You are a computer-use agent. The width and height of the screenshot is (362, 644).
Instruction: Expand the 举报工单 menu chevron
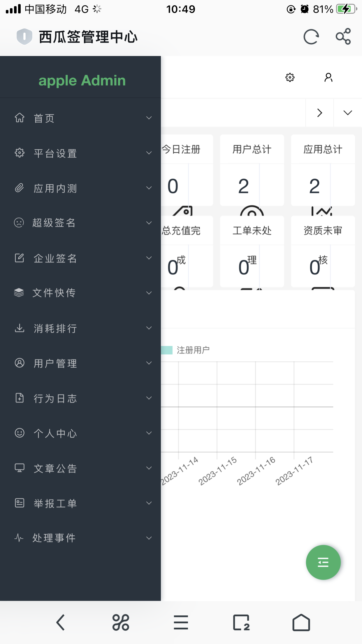pyautogui.click(x=149, y=503)
